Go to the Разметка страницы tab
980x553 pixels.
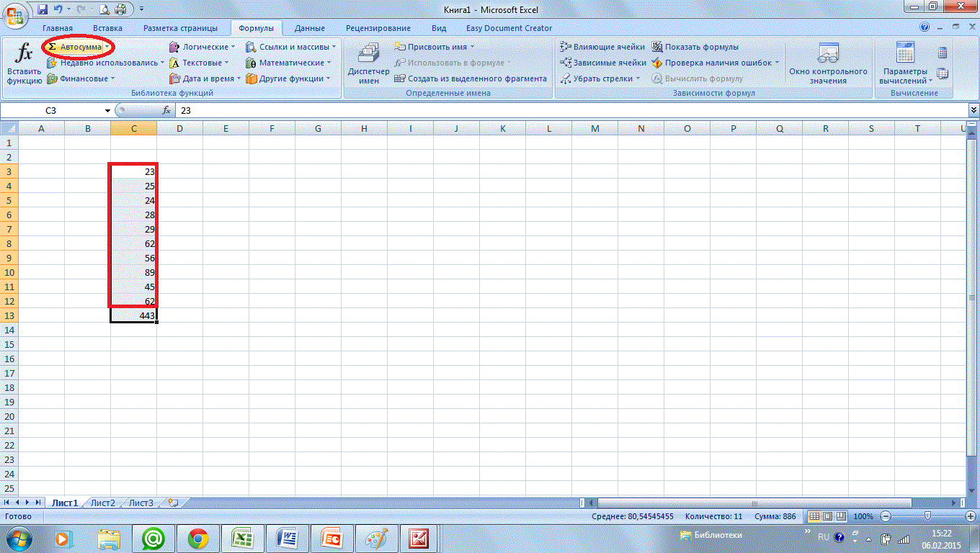point(180,28)
